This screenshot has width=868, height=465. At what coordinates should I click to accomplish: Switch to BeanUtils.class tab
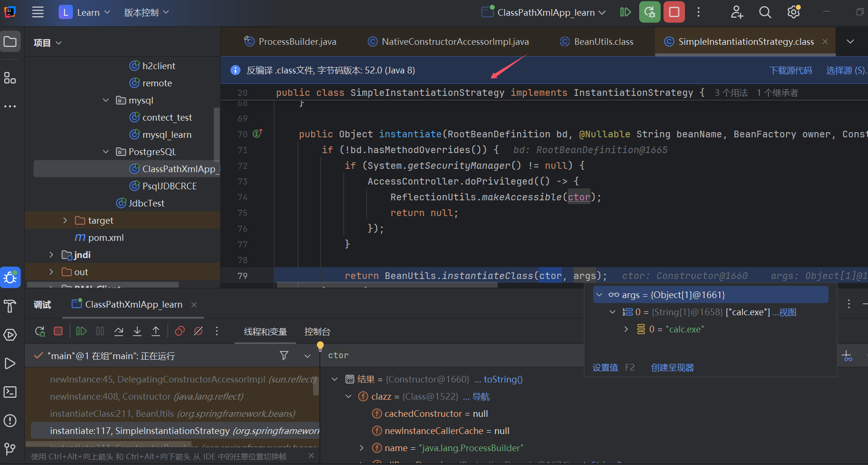click(x=597, y=41)
